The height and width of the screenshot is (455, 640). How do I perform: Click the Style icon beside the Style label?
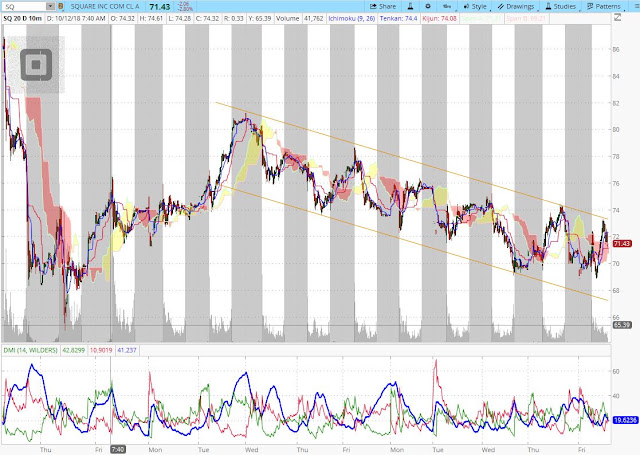point(466,7)
